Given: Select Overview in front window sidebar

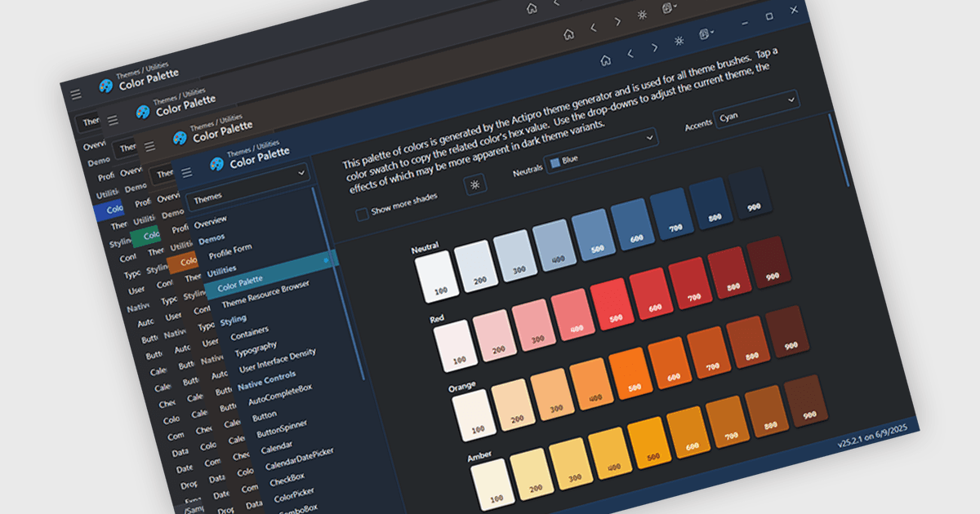Looking at the screenshot, I should (x=211, y=221).
